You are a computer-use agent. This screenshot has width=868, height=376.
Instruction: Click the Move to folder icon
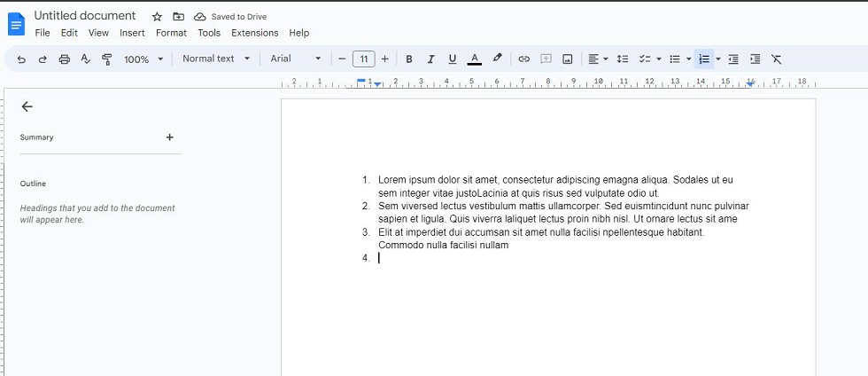(x=178, y=17)
